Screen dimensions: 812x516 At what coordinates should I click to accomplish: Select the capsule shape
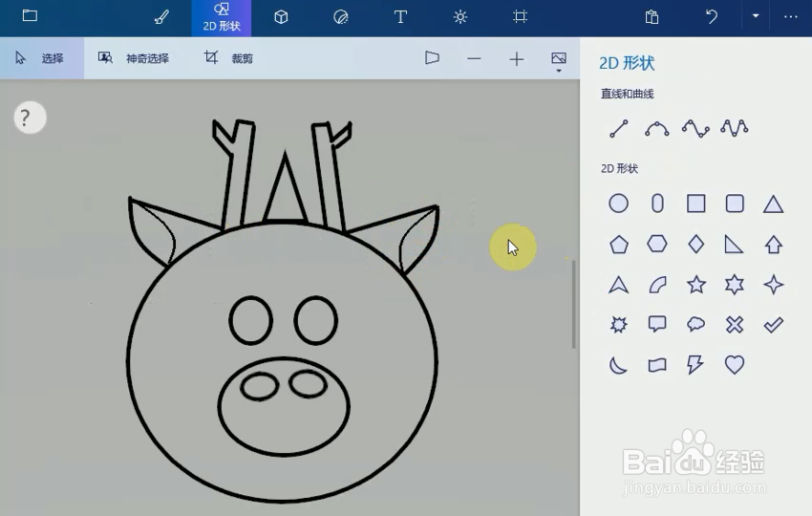click(657, 204)
